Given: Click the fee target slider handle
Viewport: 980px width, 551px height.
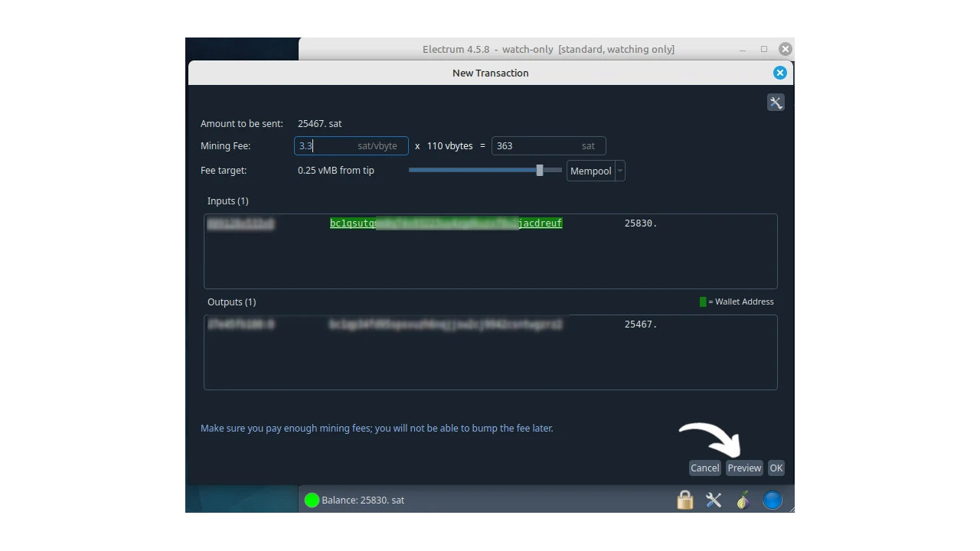Looking at the screenshot, I should point(540,171).
